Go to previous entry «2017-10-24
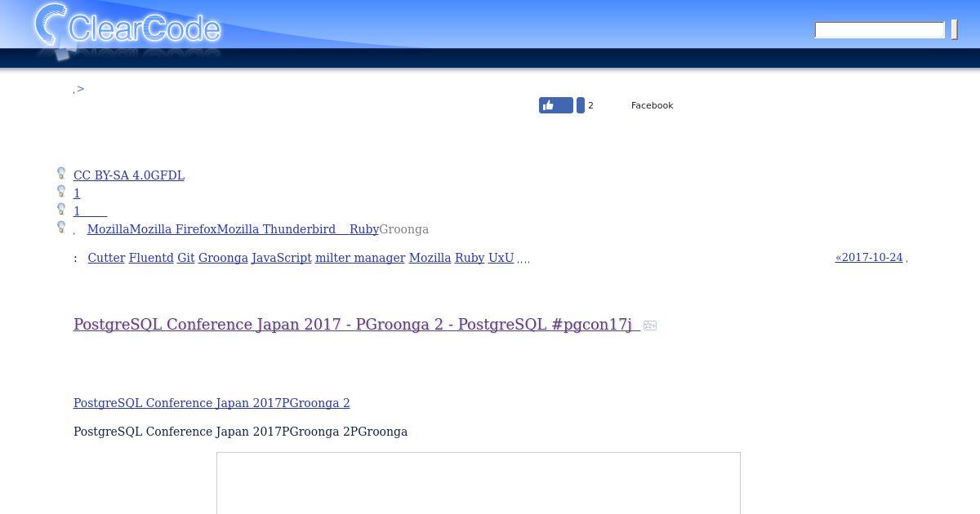The image size is (980, 514). coord(869,258)
